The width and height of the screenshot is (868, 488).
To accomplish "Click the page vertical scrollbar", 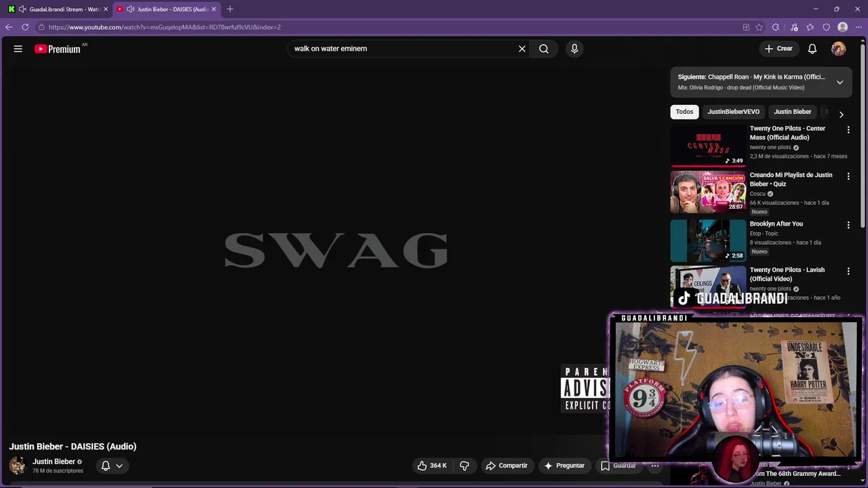I will [x=863, y=136].
